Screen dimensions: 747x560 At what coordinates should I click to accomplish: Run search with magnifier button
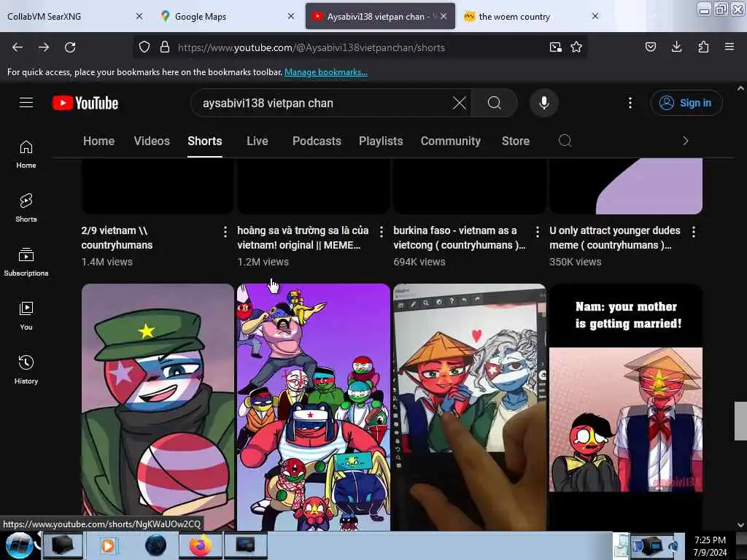[x=495, y=103]
